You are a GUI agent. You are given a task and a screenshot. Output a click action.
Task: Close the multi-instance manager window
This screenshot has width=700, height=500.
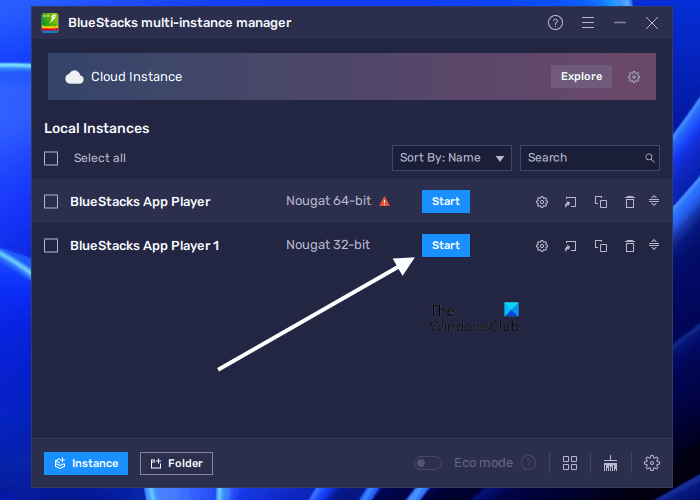(x=652, y=23)
